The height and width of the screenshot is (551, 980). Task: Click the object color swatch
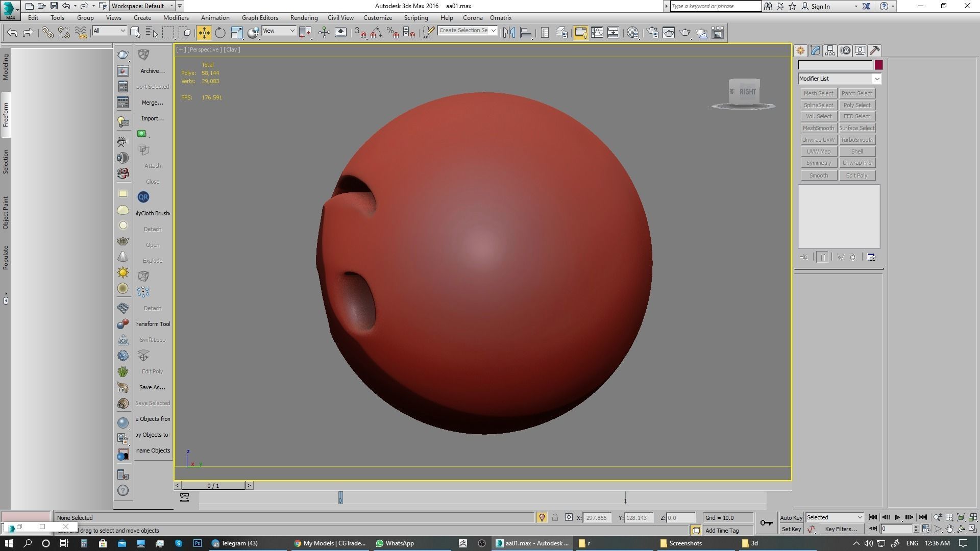point(878,65)
